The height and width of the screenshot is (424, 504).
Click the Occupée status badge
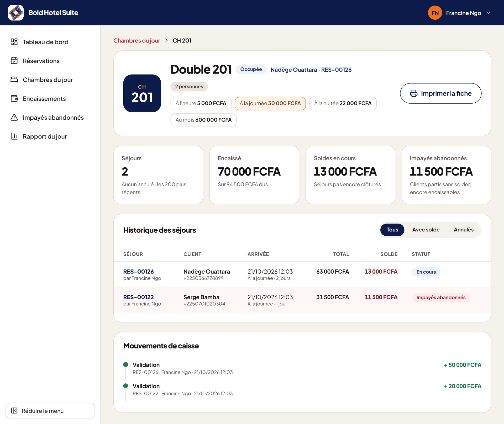click(x=251, y=69)
